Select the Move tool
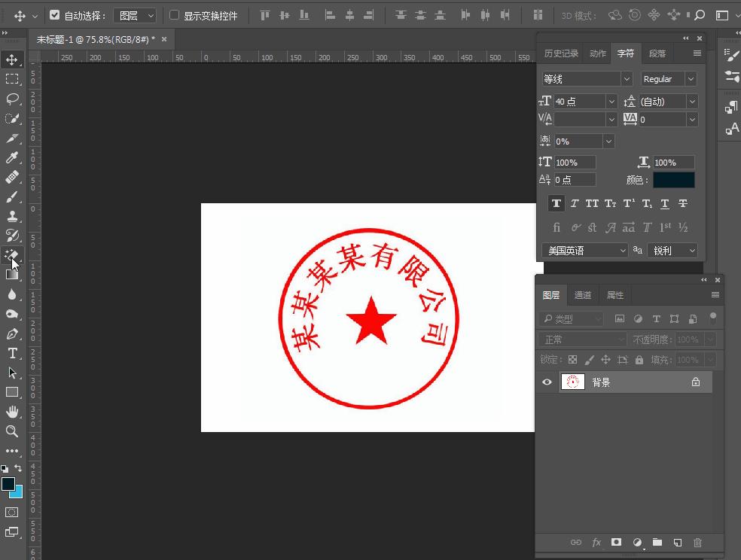 pyautogui.click(x=12, y=59)
